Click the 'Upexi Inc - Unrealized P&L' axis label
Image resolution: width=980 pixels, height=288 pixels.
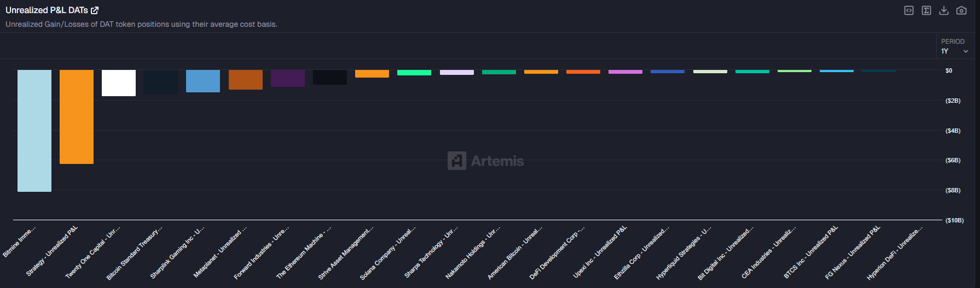(x=600, y=252)
